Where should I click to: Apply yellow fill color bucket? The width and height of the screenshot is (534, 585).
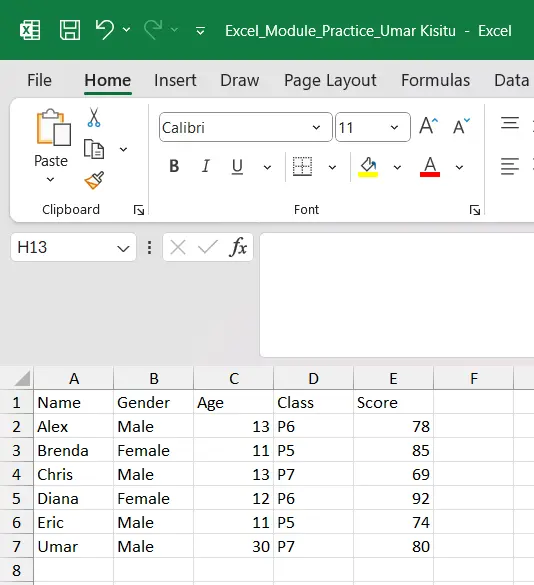click(x=368, y=166)
